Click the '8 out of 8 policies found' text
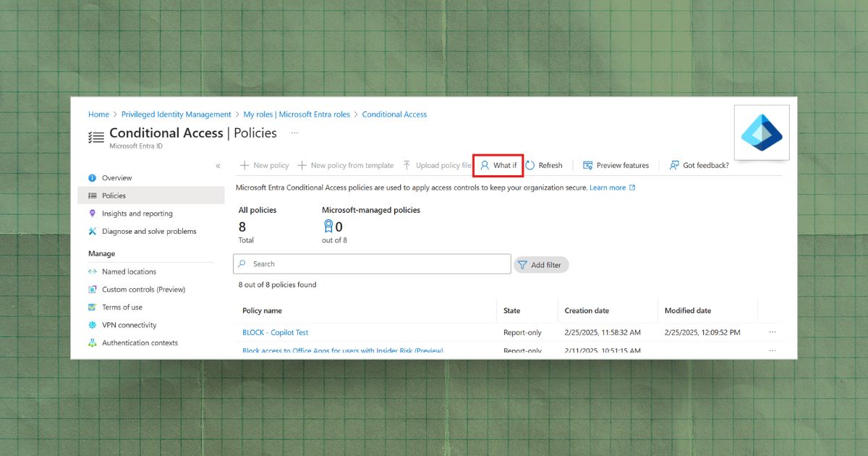 tap(278, 285)
